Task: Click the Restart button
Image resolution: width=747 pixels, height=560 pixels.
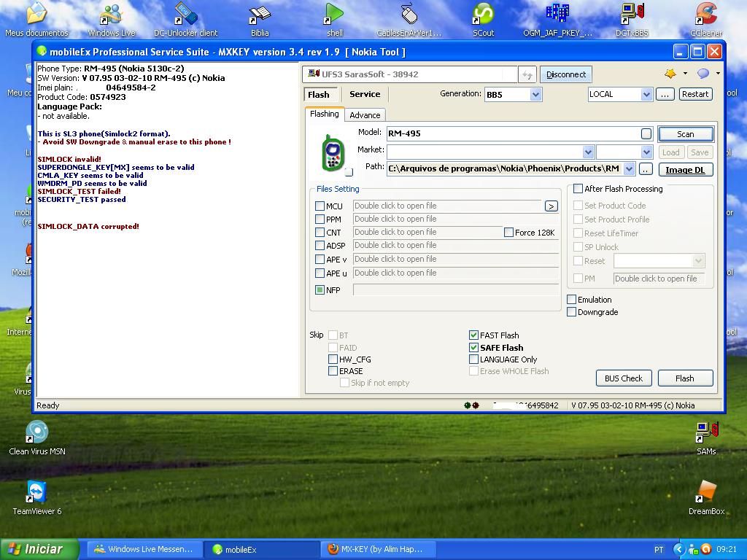Action: [695, 94]
